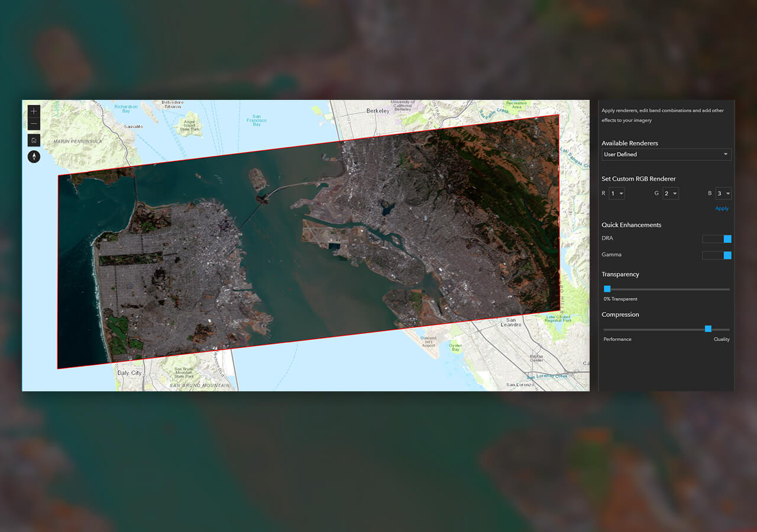Click the Berkeley label on the map

(378, 111)
